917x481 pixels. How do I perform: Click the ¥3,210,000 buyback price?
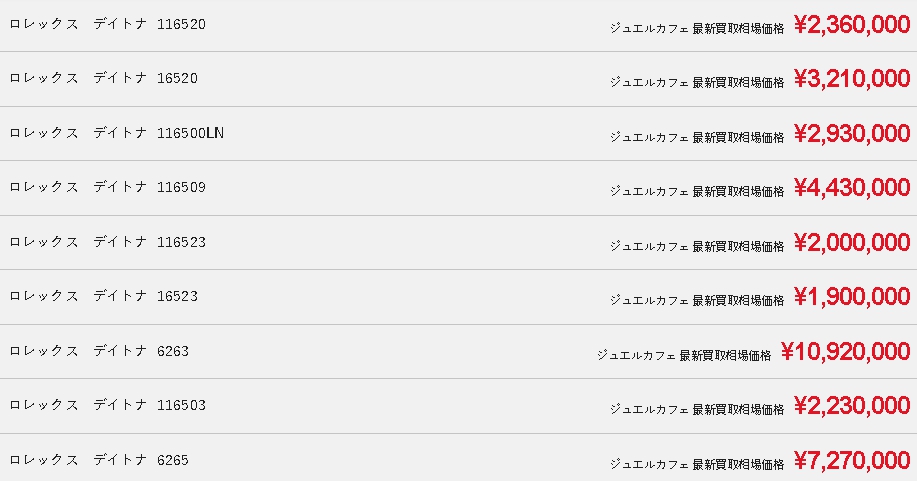click(852, 79)
